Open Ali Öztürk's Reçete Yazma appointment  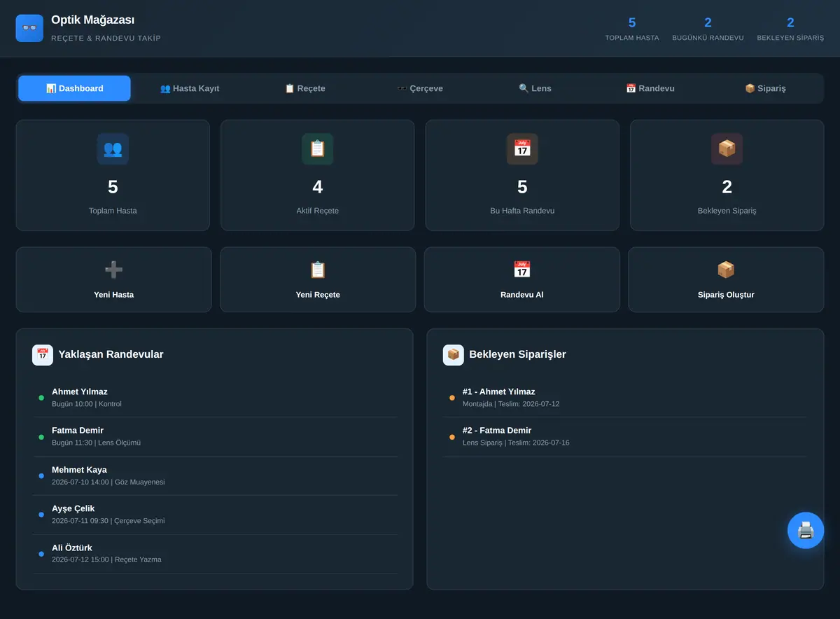coord(215,554)
